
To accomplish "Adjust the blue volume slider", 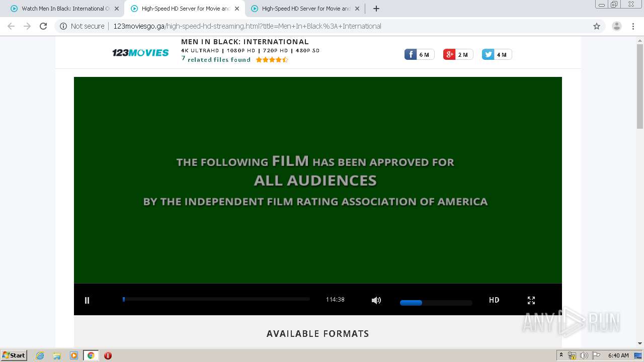I will 436,303.
